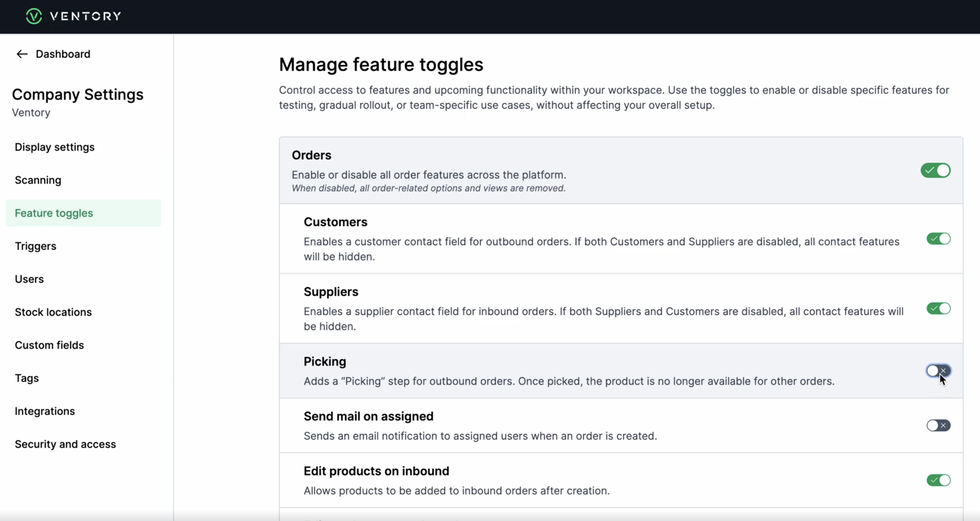The width and height of the screenshot is (980, 521).
Task: Click the 'Customers' feature title
Action: coord(336,222)
